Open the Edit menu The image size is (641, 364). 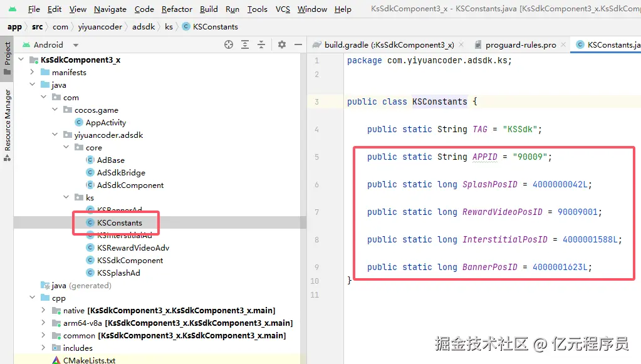pyautogui.click(x=55, y=9)
